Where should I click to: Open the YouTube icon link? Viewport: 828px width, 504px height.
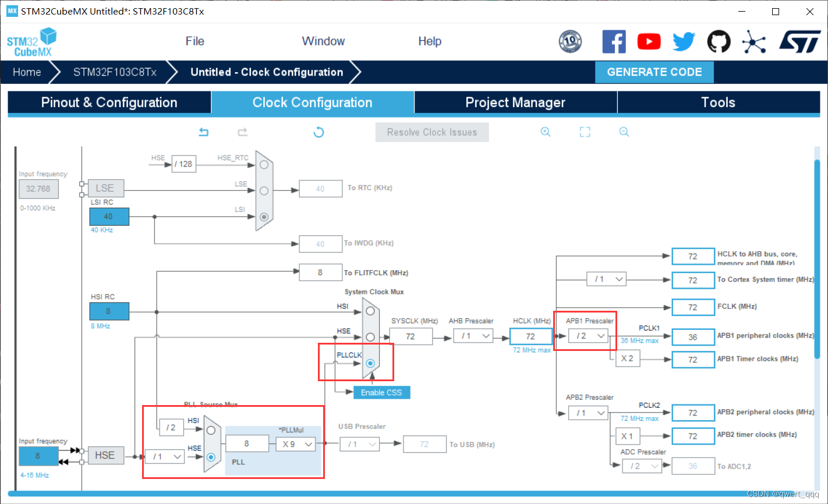point(649,42)
